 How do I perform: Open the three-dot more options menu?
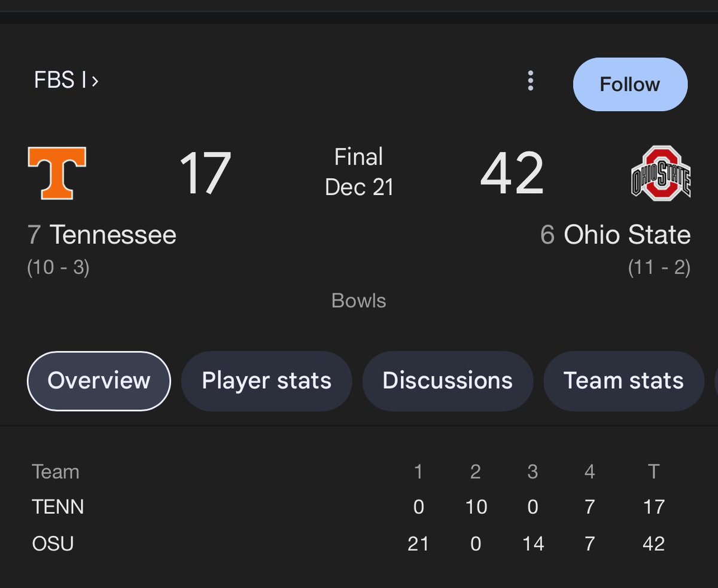pos(530,81)
